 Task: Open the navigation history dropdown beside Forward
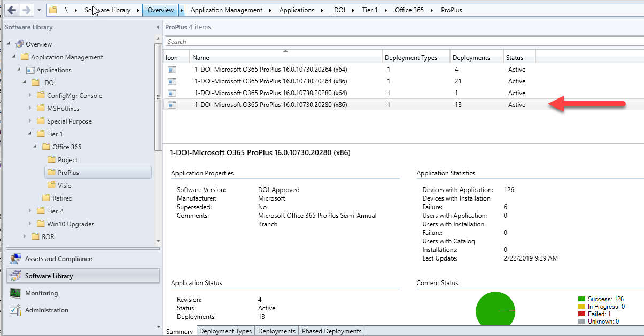point(39,10)
